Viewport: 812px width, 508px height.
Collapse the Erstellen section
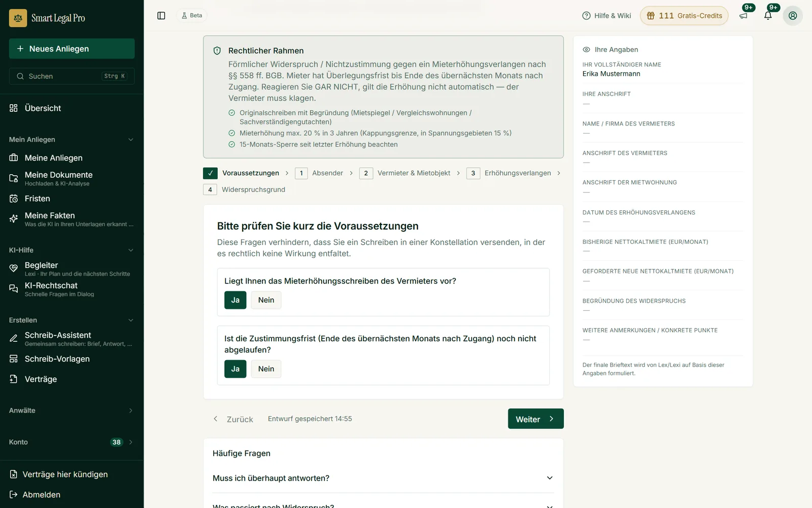[x=72, y=321]
